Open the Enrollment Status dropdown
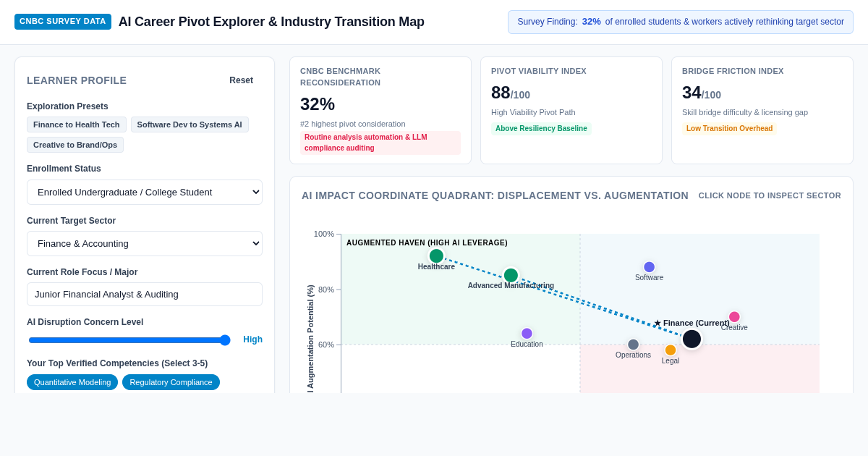The image size is (868, 456). [145, 192]
